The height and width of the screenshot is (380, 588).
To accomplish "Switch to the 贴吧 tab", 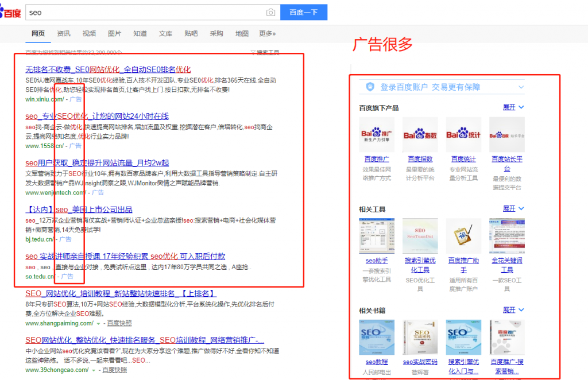I will (191, 34).
